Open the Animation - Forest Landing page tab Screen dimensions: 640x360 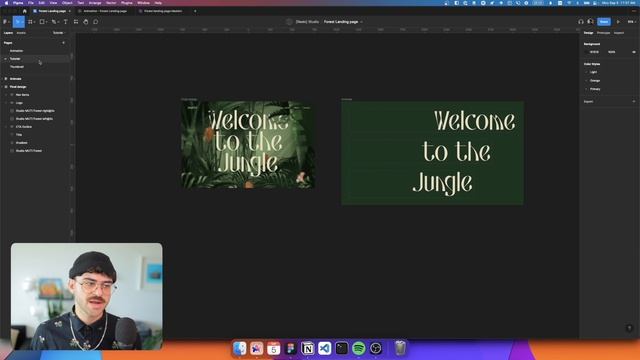105,11
